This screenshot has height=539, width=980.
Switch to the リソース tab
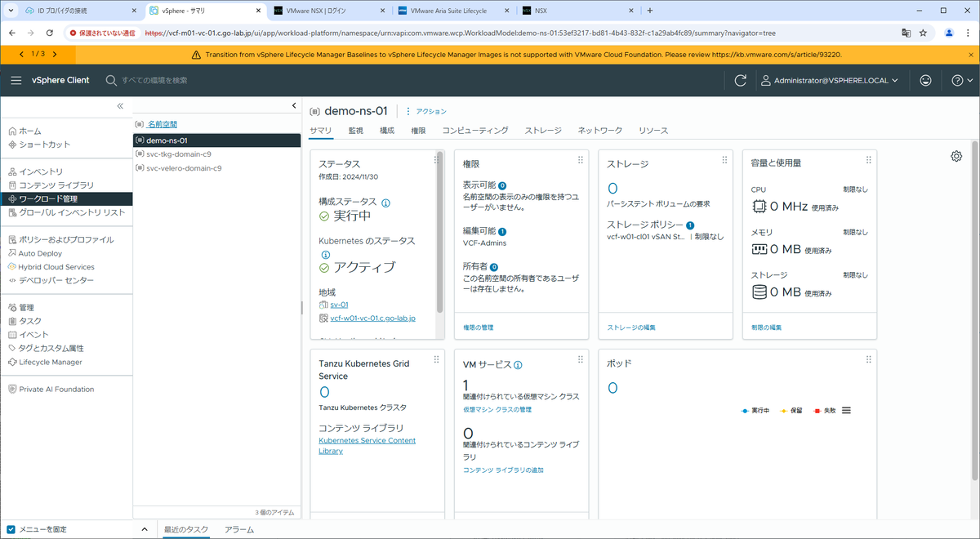pyautogui.click(x=653, y=131)
